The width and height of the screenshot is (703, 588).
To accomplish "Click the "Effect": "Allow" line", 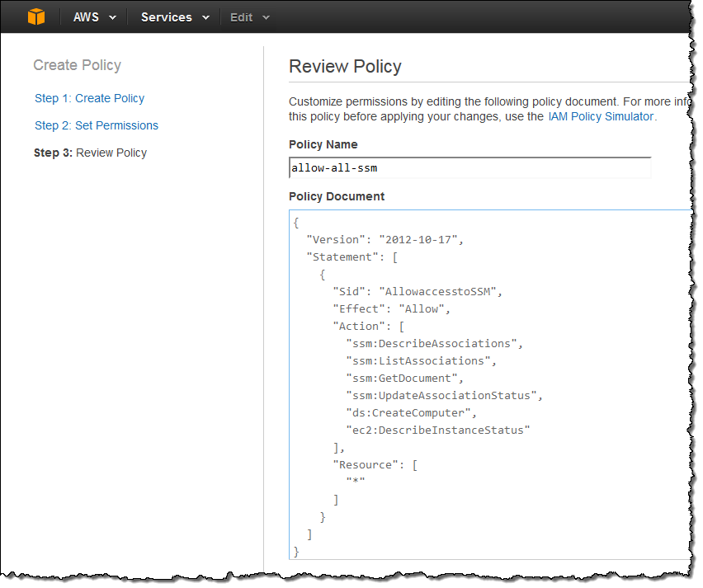I will (x=389, y=308).
